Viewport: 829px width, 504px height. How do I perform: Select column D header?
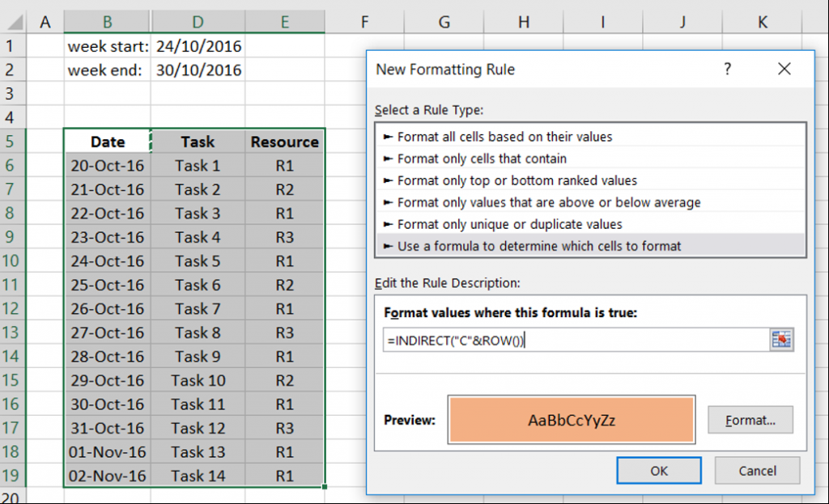coord(198,22)
